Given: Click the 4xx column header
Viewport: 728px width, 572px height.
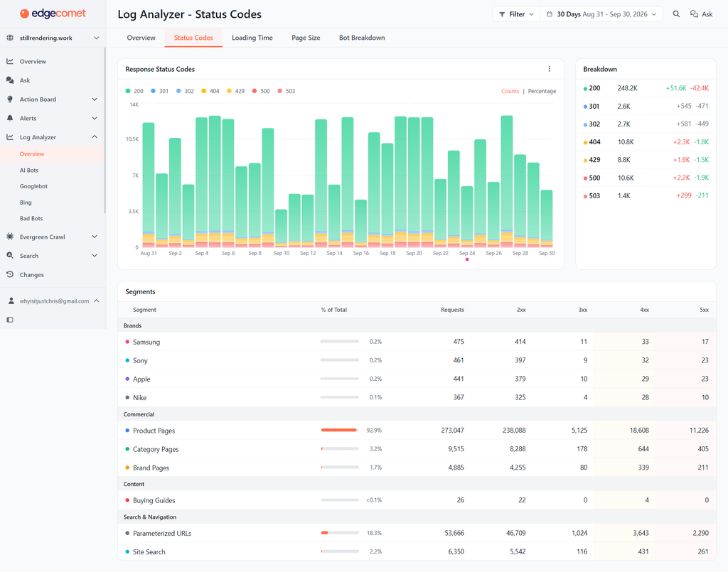Looking at the screenshot, I should [x=644, y=309].
